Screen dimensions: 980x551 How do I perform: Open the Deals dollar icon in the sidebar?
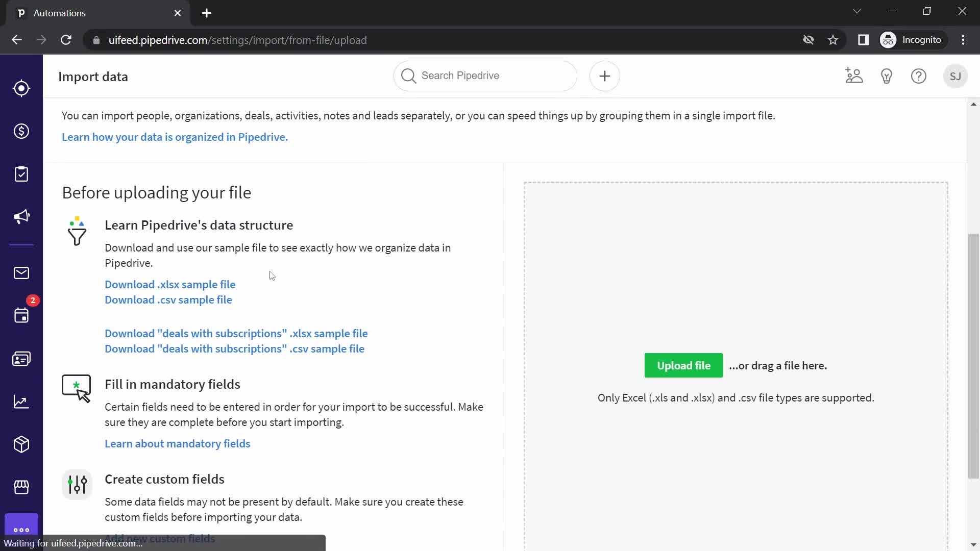click(21, 131)
